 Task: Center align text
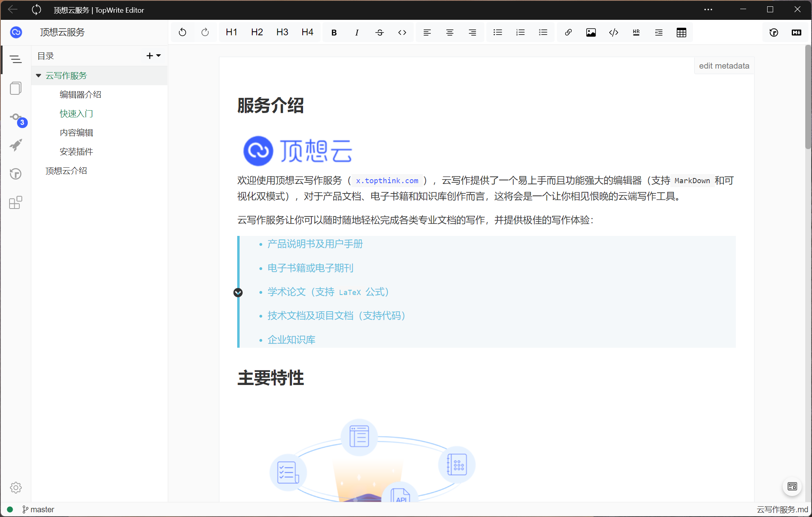click(450, 33)
